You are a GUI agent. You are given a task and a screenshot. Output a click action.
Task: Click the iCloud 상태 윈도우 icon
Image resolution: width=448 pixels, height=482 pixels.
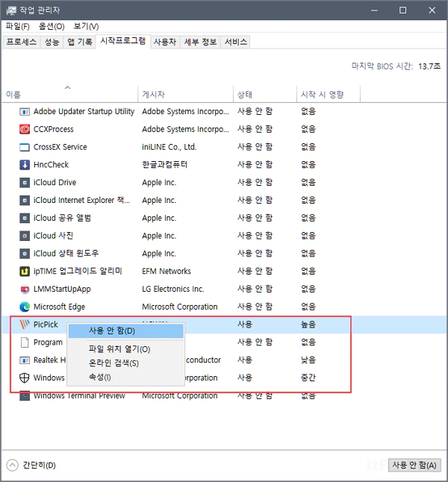tap(25, 254)
